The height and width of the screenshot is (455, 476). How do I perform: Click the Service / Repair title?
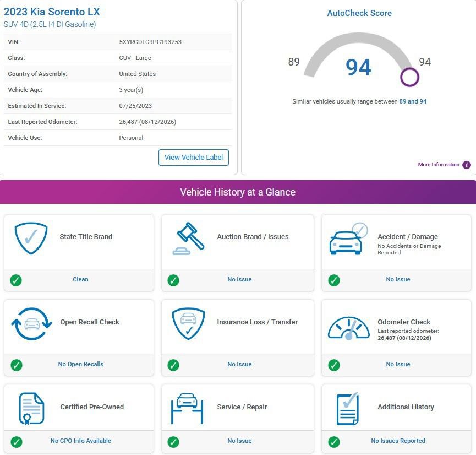click(242, 407)
